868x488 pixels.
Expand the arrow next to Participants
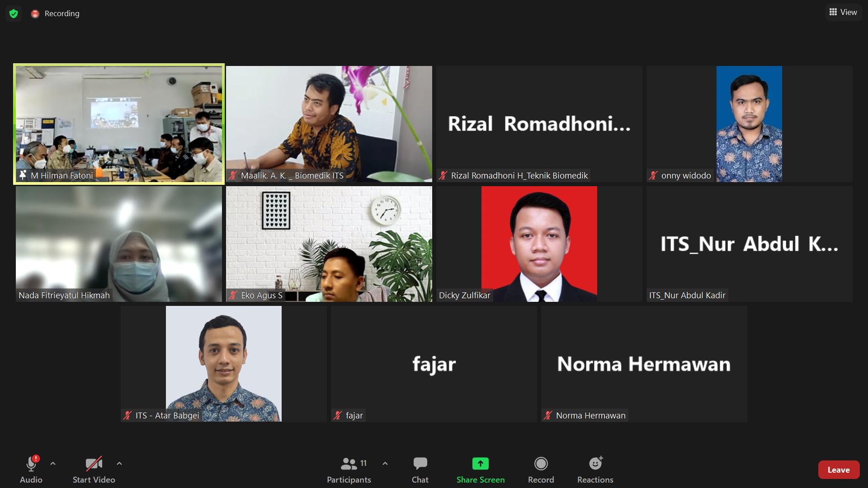tap(385, 464)
